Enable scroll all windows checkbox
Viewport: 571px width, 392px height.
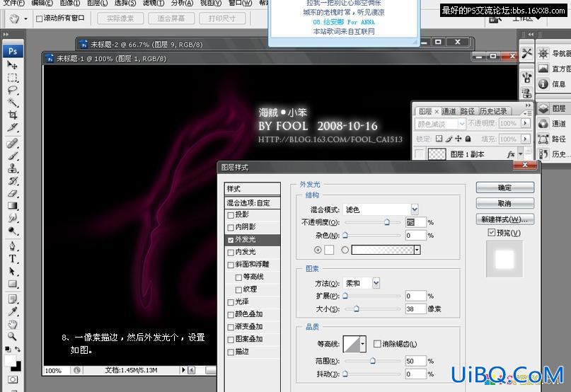point(39,18)
